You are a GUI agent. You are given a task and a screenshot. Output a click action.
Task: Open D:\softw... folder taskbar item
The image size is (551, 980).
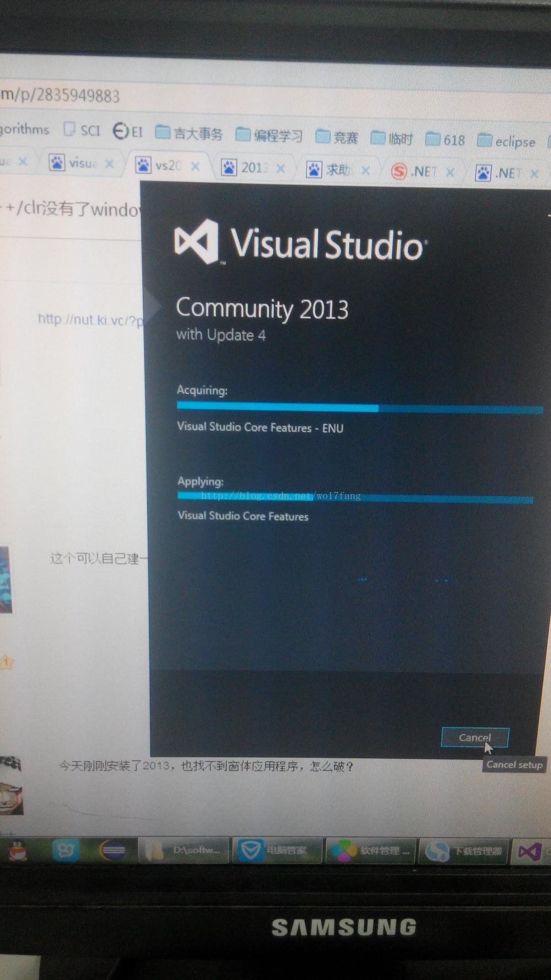tap(184, 850)
